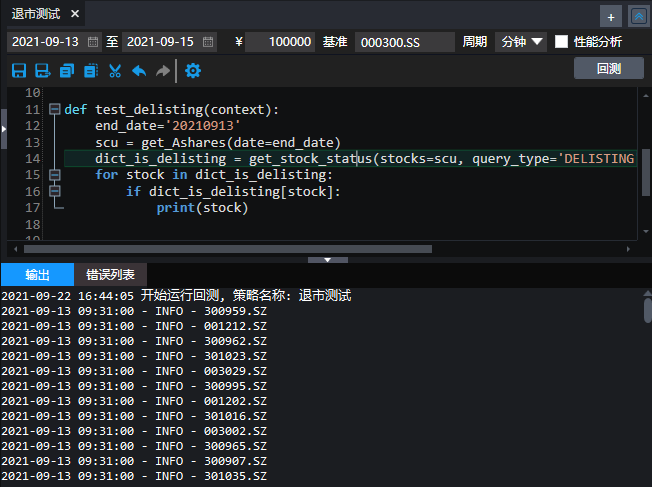Click the Copy icon in toolbar
This screenshot has width=652, height=487.
point(66,71)
